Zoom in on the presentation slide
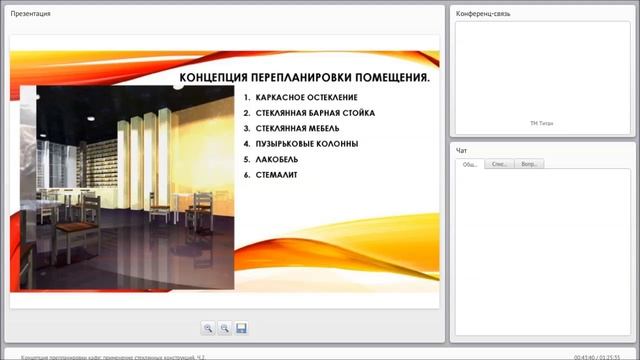 (208, 328)
